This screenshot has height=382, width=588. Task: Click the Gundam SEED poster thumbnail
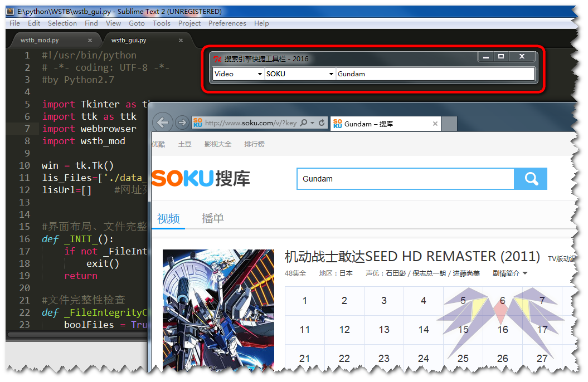coord(218,310)
